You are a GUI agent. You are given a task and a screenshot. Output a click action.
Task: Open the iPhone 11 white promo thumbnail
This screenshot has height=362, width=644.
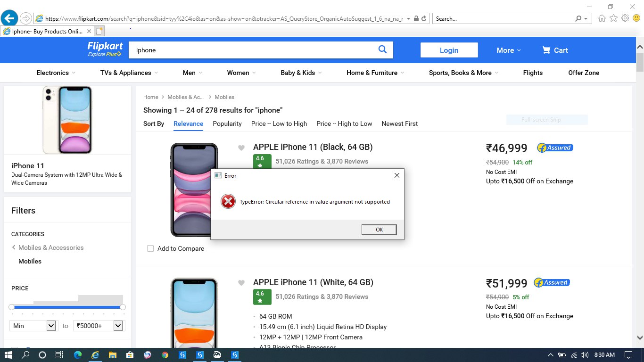click(x=67, y=120)
